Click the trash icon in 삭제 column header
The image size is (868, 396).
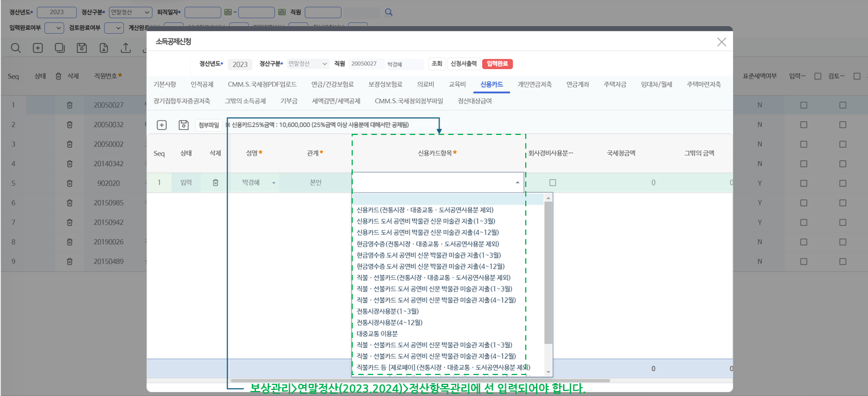[59, 76]
